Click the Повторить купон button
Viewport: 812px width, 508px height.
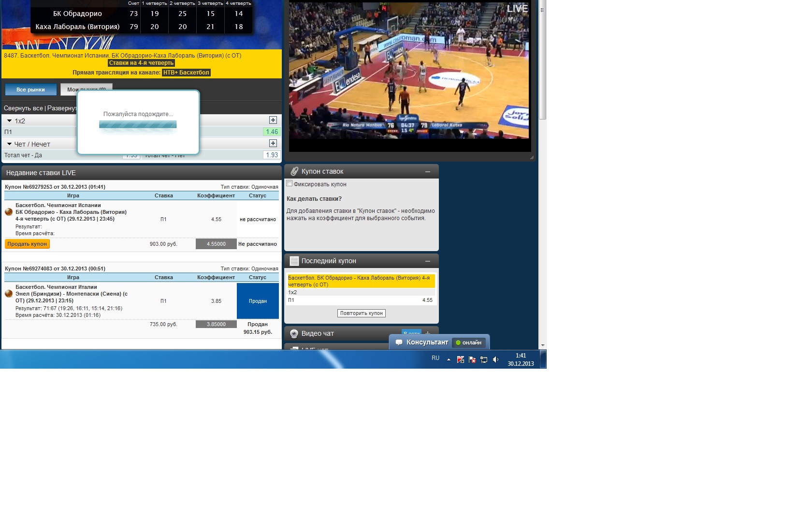pos(362,313)
